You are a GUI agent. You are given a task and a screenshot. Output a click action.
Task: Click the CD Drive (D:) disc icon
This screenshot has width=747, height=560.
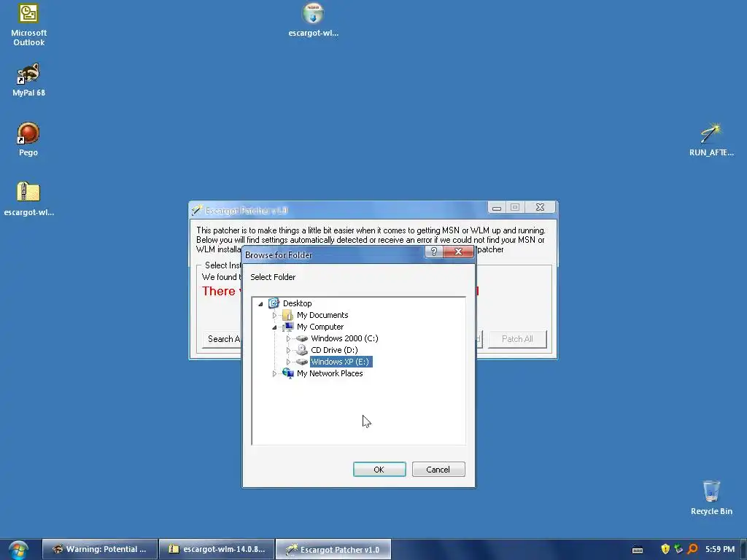(x=301, y=350)
